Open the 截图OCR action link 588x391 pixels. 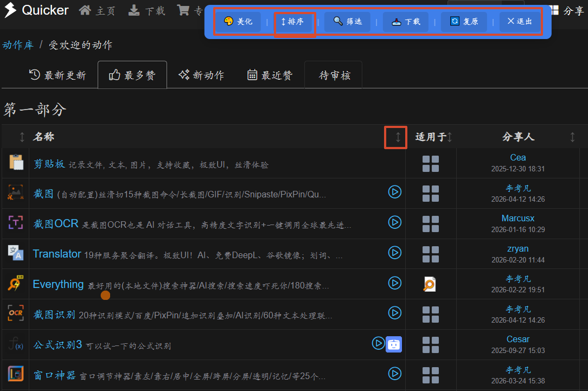[x=56, y=224]
